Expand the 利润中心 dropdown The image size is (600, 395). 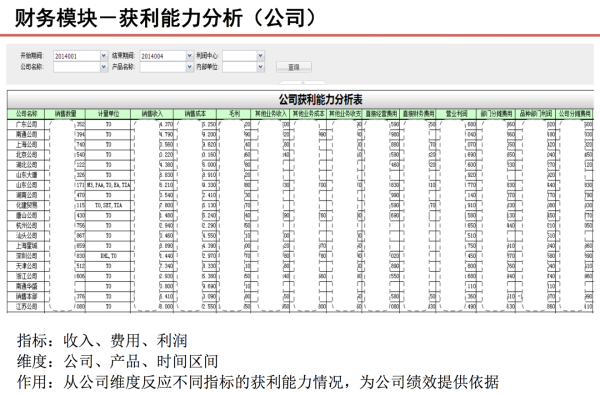coord(261,56)
